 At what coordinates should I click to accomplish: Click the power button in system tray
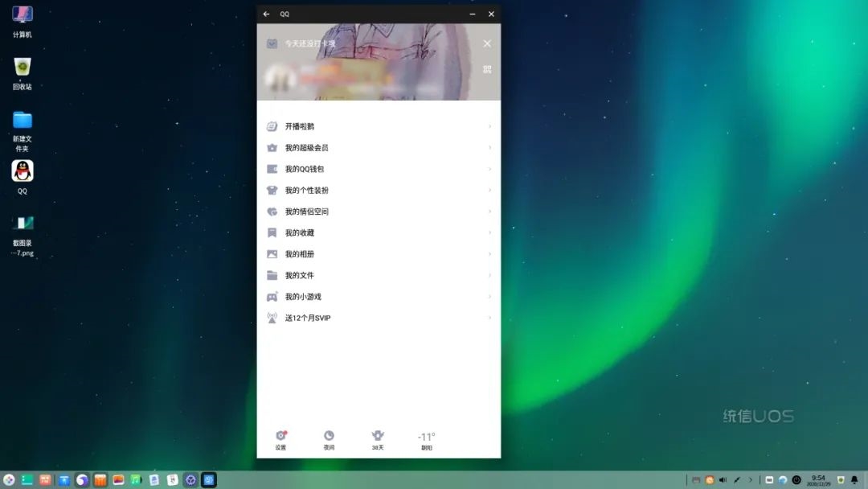coord(796,479)
